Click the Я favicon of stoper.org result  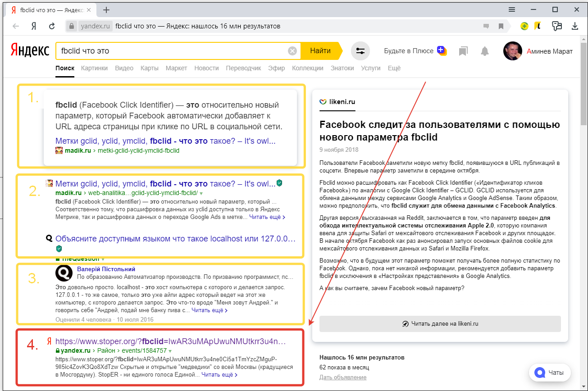pyautogui.click(x=49, y=341)
